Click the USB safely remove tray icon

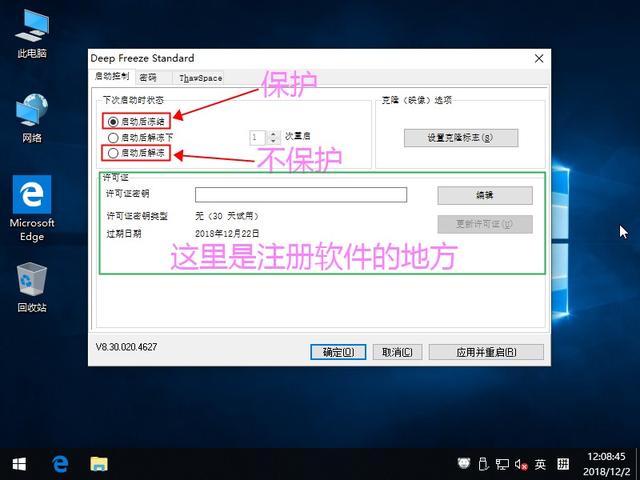483,464
